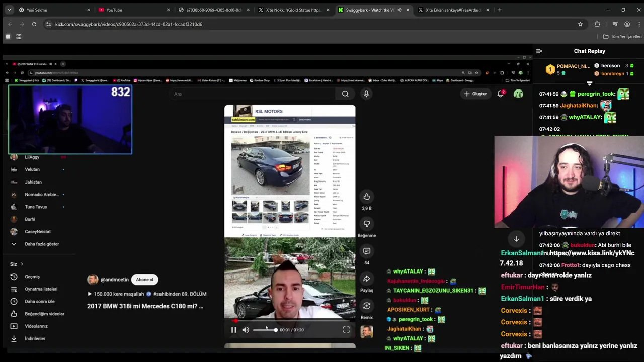Viewport: 644px width, 362px height.
Task: Open YouTube notifications bell
Action: click(x=501, y=94)
